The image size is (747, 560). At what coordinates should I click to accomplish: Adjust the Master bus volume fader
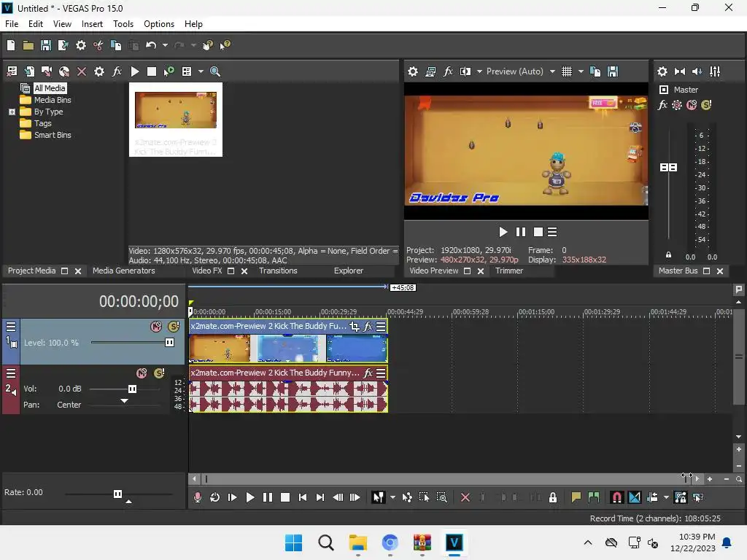(668, 167)
